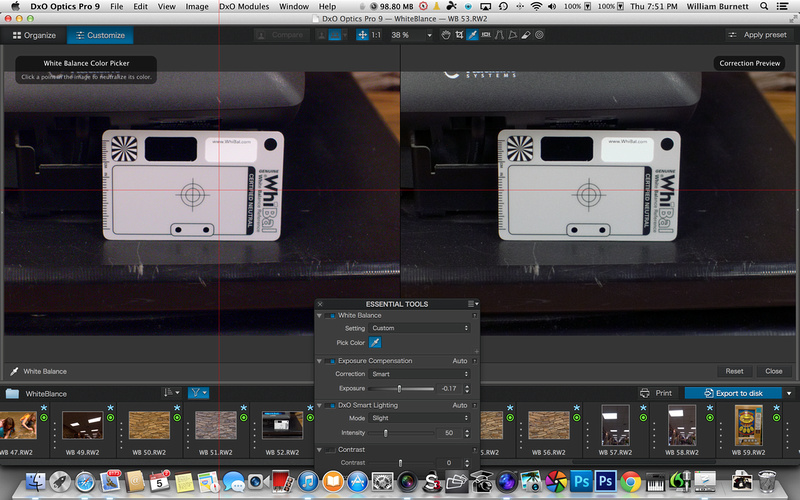Click the Exposure value field -0.17
The image size is (800, 500).
point(449,389)
